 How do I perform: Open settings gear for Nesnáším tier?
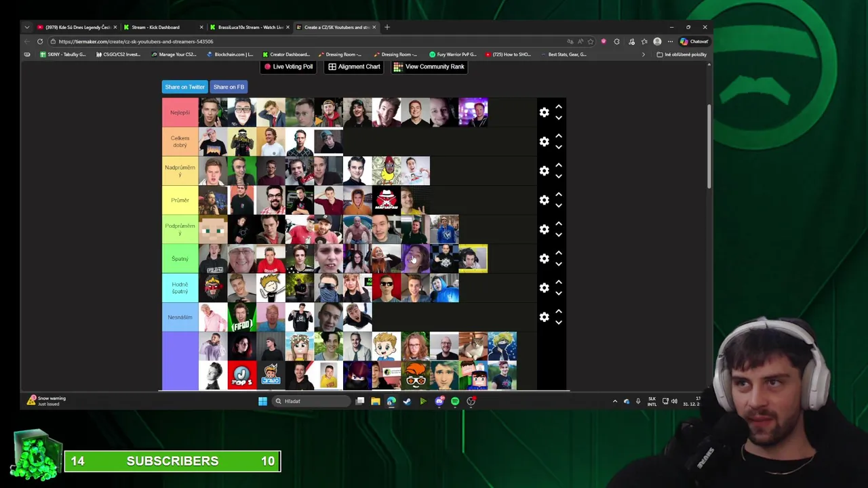tap(544, 317)
